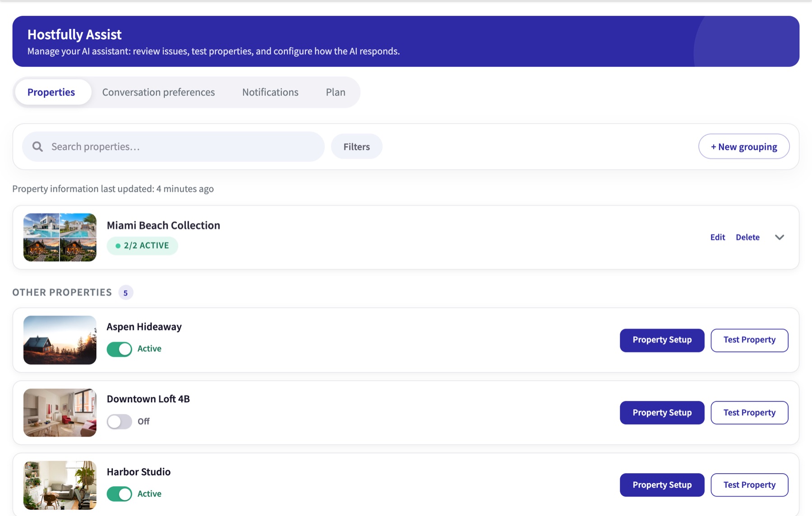Click the Downtown Loft 4B photo thumbnail

click(x=60, y=413)
